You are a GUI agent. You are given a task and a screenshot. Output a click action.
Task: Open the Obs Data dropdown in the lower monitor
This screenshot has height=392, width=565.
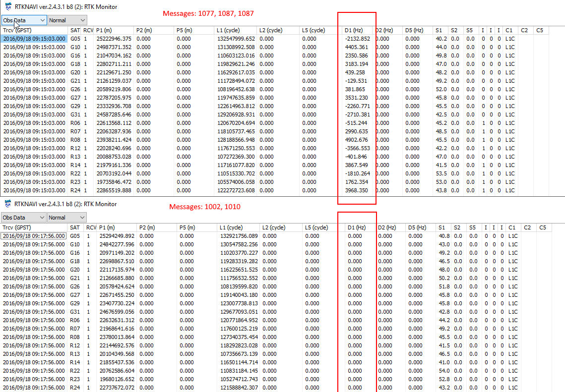point(24,218)
